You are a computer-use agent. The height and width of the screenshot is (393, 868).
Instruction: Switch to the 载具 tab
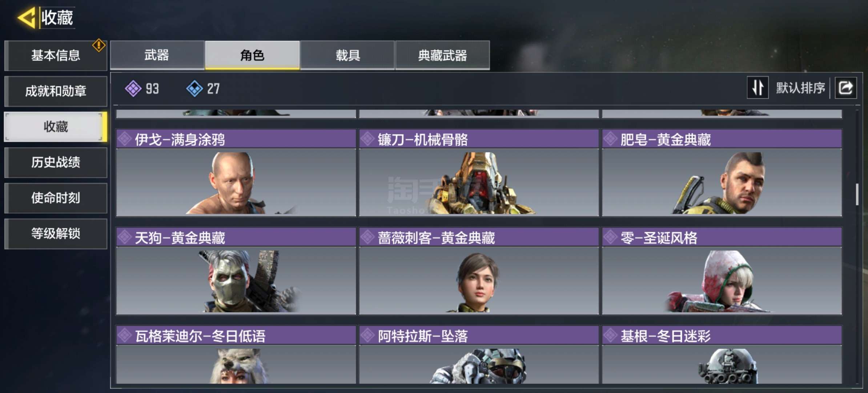pos(347,55)
